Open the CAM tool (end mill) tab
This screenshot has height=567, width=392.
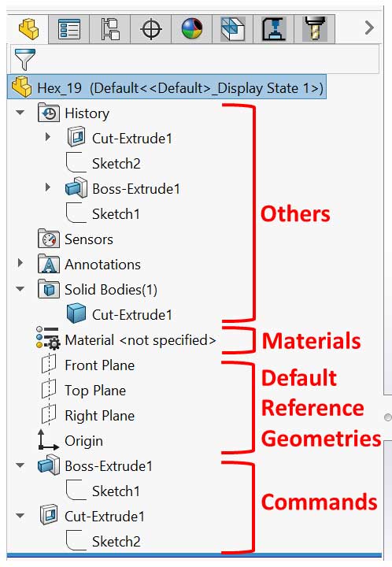click(x=314, y=29)
